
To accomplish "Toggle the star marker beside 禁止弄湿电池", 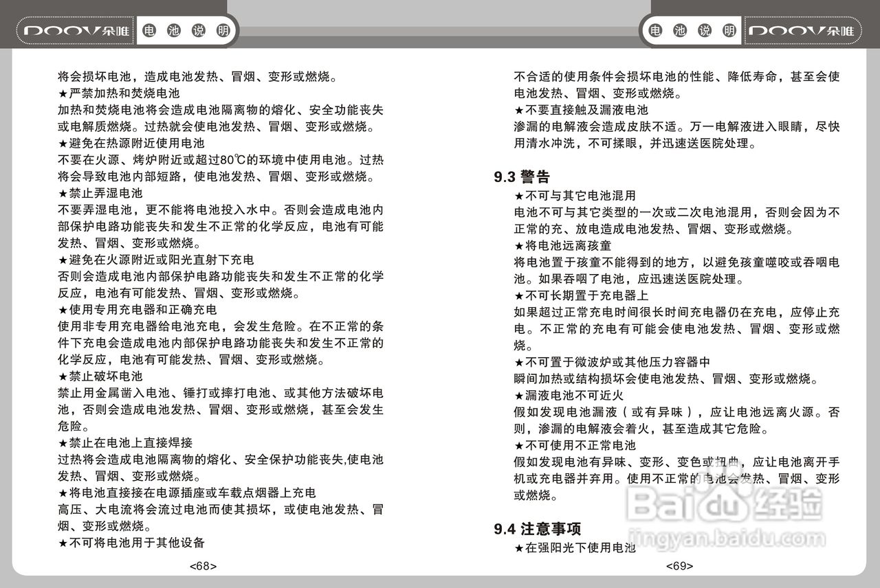I will coord(61,193).
